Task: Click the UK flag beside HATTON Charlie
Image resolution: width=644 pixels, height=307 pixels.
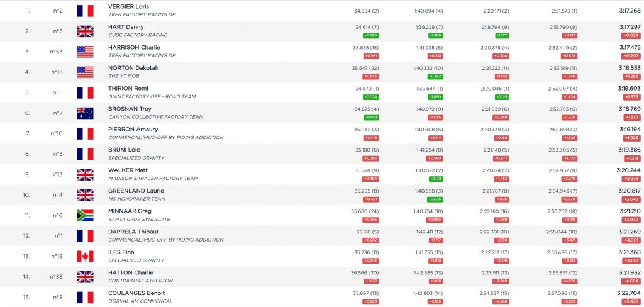Action: 85,277
